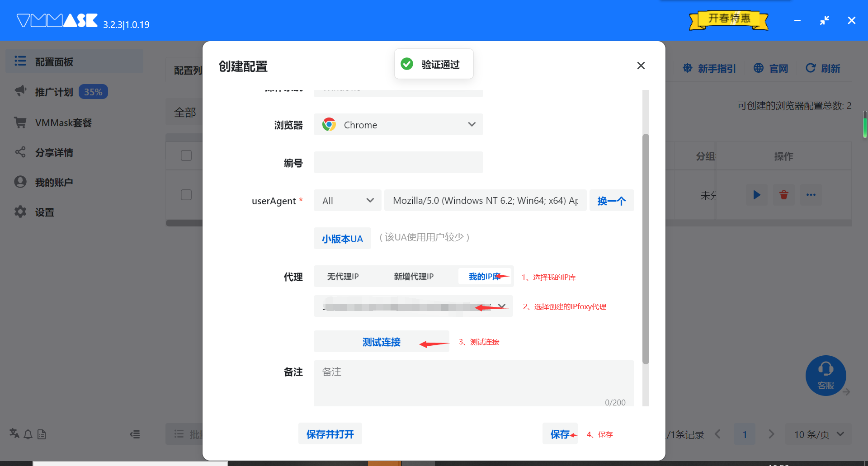Screen dimensions: 868x466
Task: Select the 新增代理IP tab
Action: (413, 276)
